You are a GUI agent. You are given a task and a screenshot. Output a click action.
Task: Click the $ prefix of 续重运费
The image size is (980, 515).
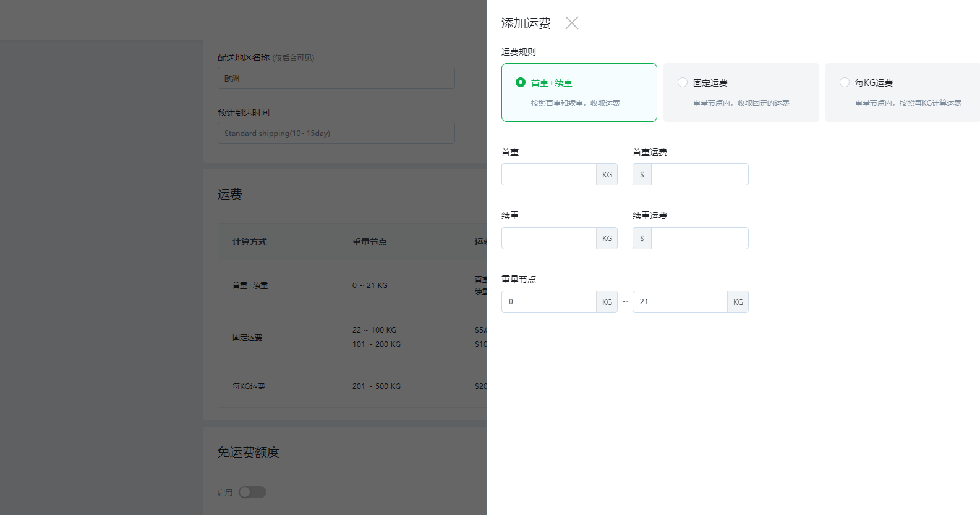pyautogui.click(x=642, y=238)
